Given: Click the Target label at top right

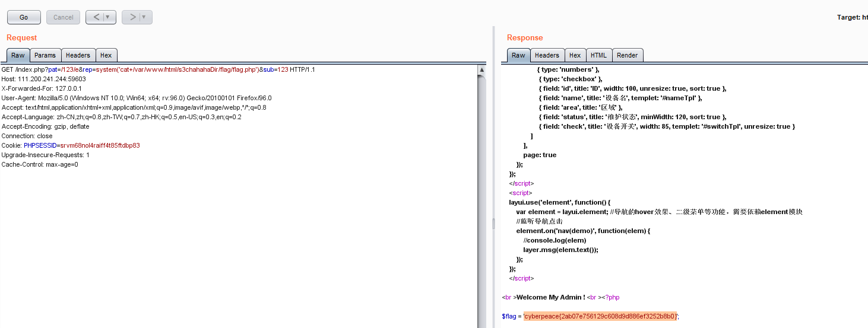Looking at the screenshot, I should [853, 17].
